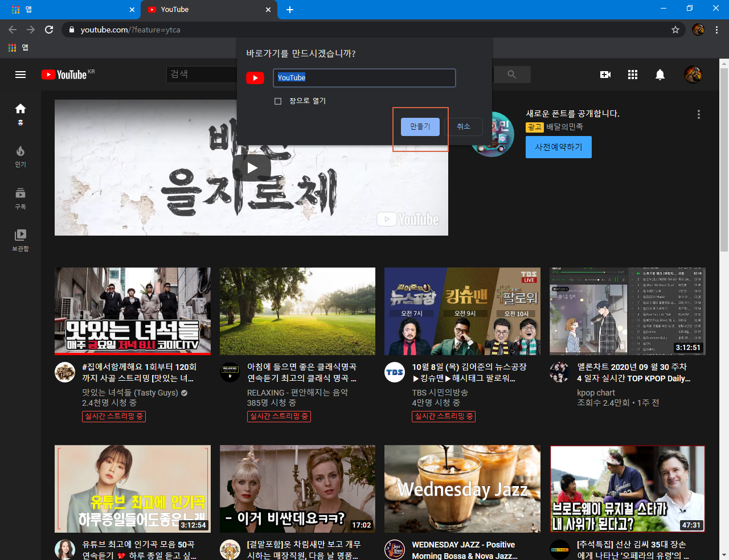The image size is (729, 560).
Task: Open the Trending (인기) sidebar item
Action: (21, 156)
